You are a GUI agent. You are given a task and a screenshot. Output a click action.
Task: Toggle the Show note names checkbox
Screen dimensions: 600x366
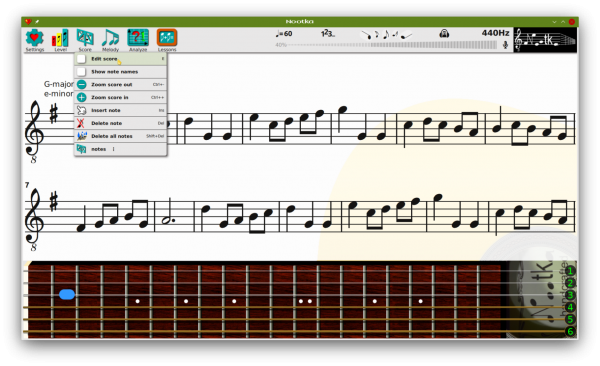pyautogui.click(x=82, y=72)
